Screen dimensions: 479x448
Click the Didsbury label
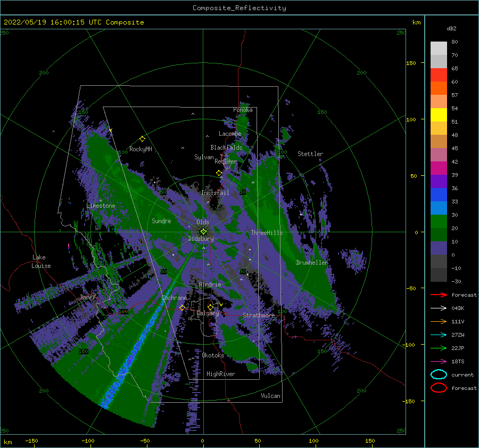201,239
